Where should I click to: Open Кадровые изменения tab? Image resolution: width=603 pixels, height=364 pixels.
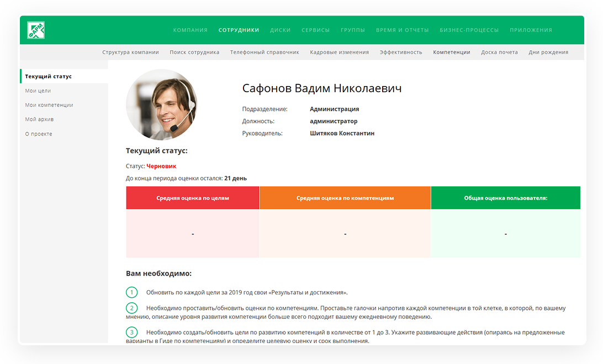(x=340, y=52)
